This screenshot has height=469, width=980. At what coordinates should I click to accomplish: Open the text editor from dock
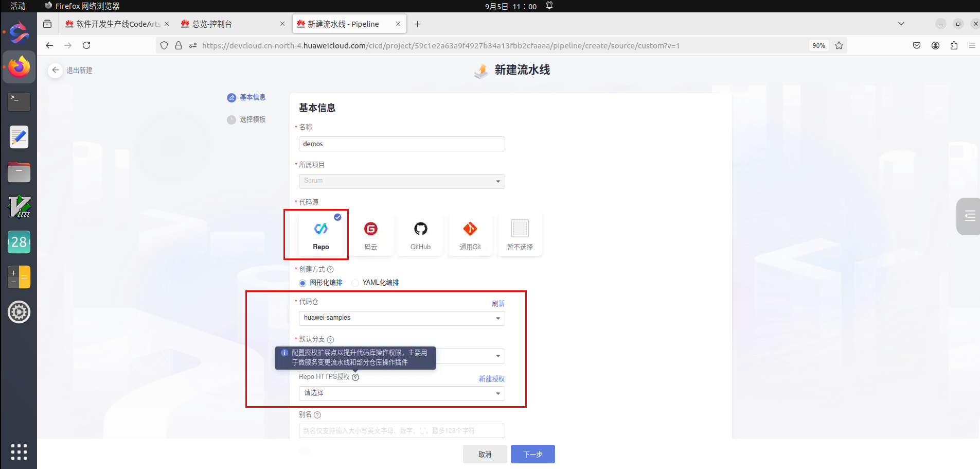pos(19,137)
